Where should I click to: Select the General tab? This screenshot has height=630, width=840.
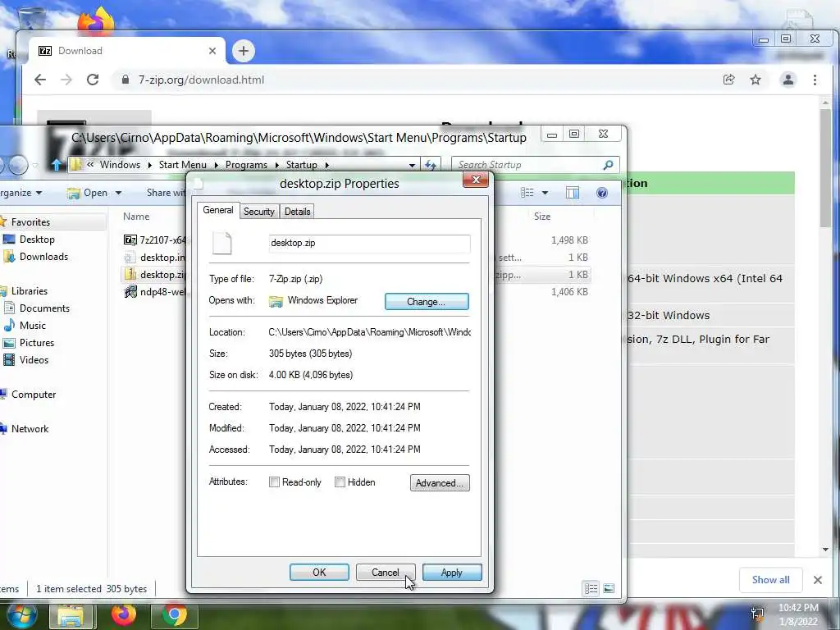click(217, 210)
